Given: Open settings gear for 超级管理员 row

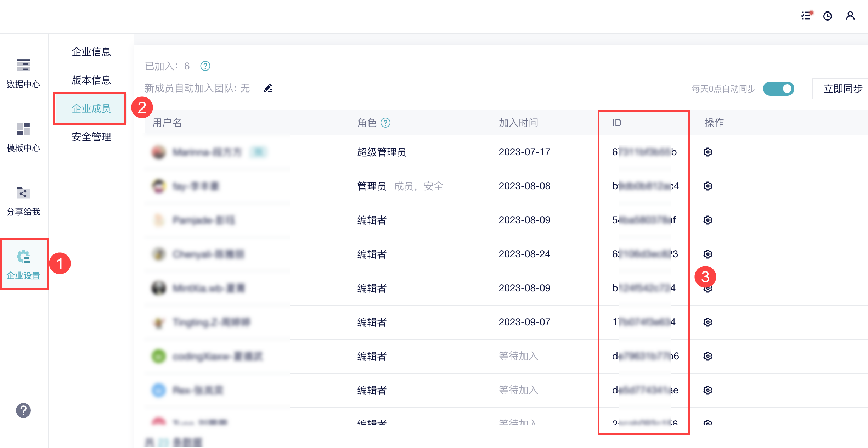Looking at the screenshot, I should (708, 152).
